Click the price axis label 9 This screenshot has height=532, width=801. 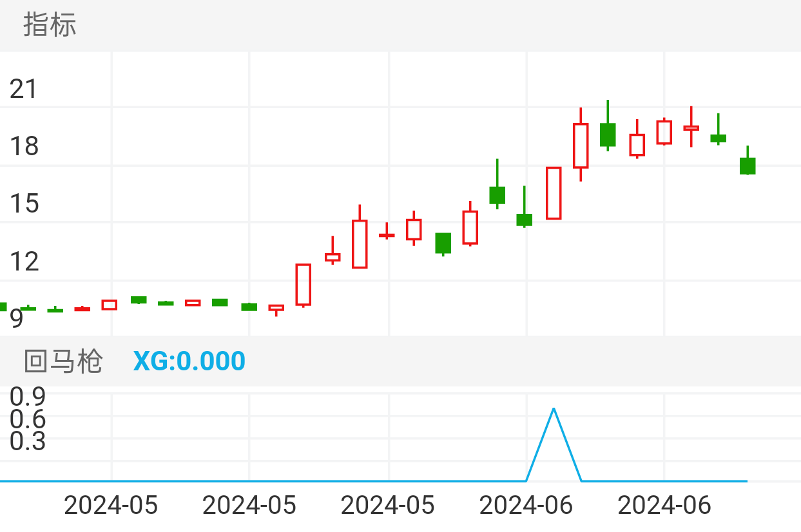coord(17,318)
